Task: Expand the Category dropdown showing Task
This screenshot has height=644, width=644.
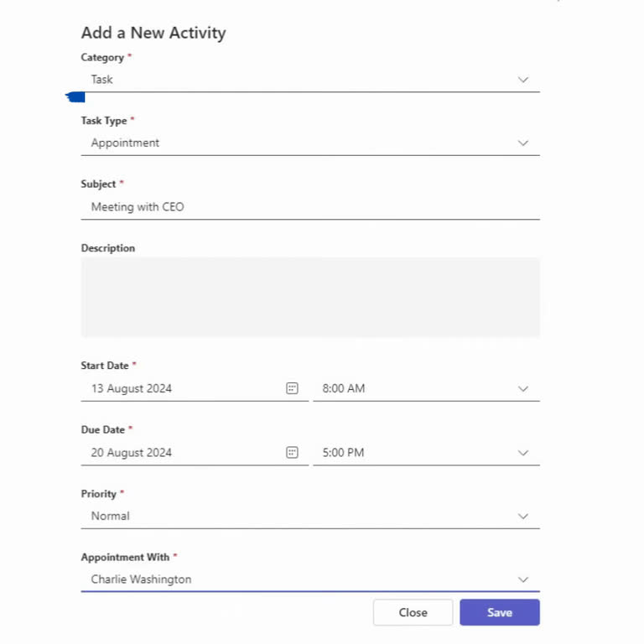Action: (x=310, y=80)
